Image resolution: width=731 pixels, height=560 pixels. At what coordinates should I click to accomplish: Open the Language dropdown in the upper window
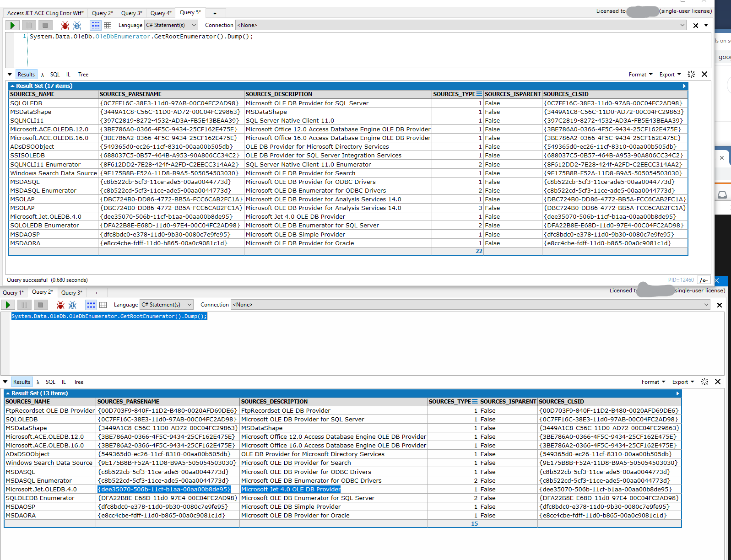click(x=171, y=25)
